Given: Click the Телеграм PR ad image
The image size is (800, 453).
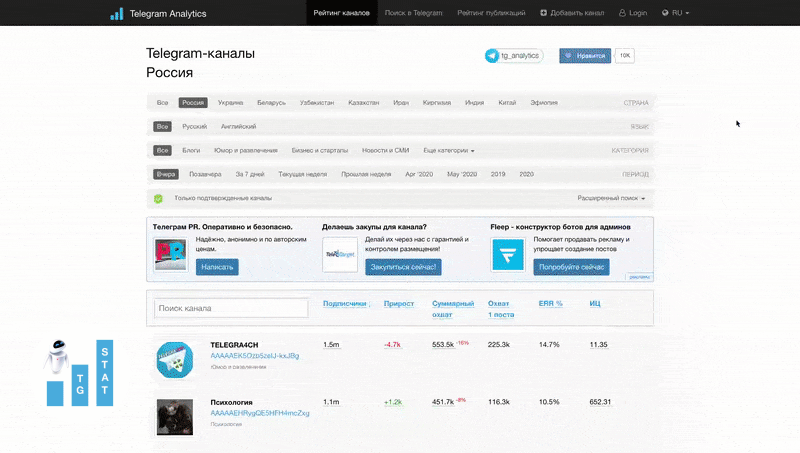Looking at the screenshot, I should [170, 254].
